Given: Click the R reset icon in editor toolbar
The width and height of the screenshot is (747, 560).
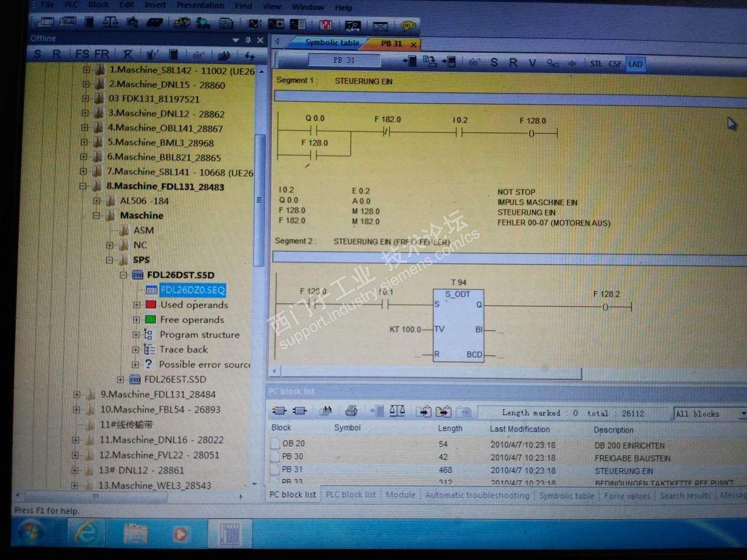Looking at the screenshot, I should pos(513,62).
